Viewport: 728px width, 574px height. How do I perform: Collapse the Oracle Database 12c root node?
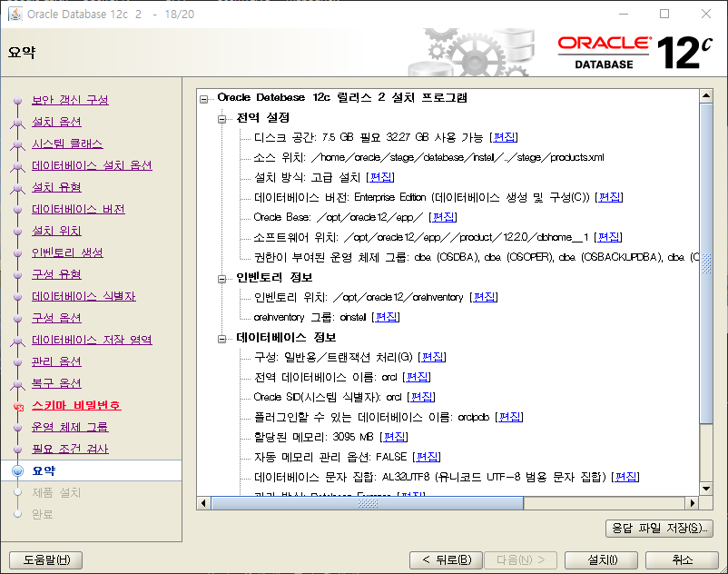(204, 99)
